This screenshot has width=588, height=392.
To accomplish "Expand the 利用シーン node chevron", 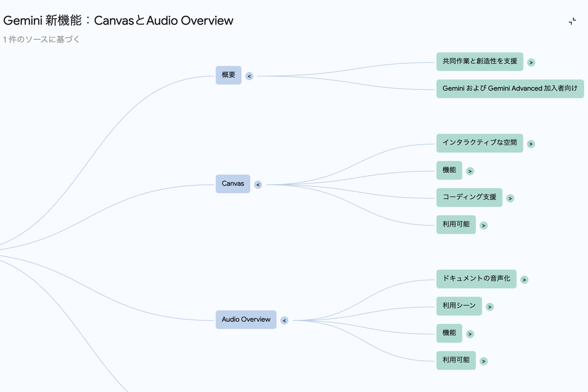I will click(x=490, y=307).
